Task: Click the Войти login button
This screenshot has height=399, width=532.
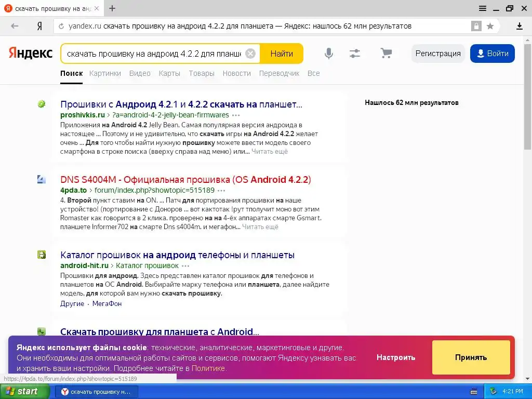Action: pos(493,54)
